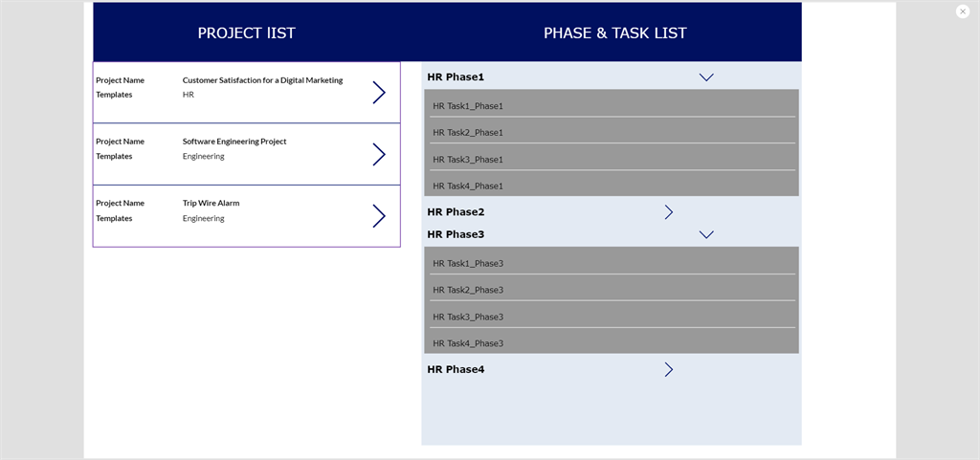Select HR Task1_Phase1 item
The height and width of the screenshot is (460, 980).
click(468, 106)
